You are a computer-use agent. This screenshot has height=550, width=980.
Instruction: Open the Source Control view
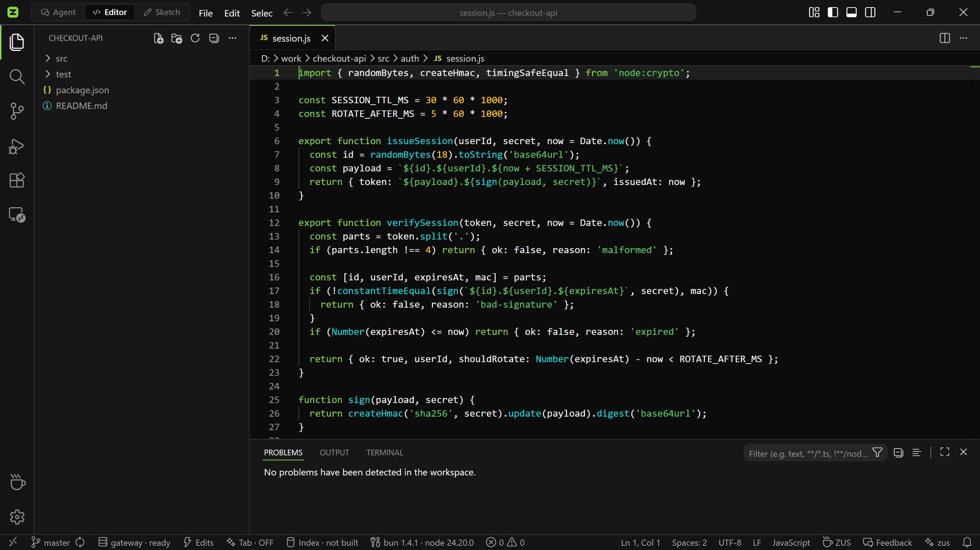coord(17,111)
